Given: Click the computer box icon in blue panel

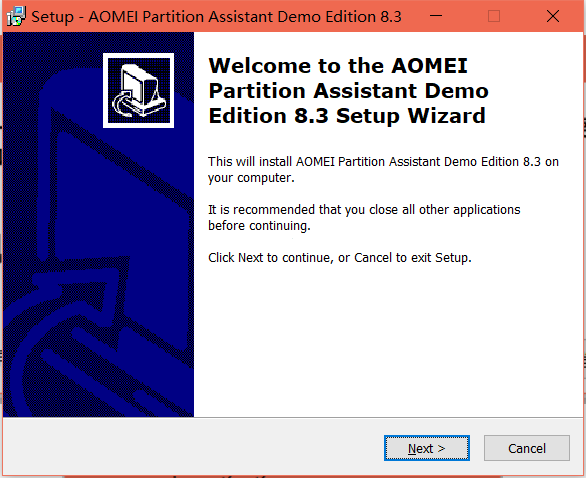Looking at the screenshot, I should point(138,90).
